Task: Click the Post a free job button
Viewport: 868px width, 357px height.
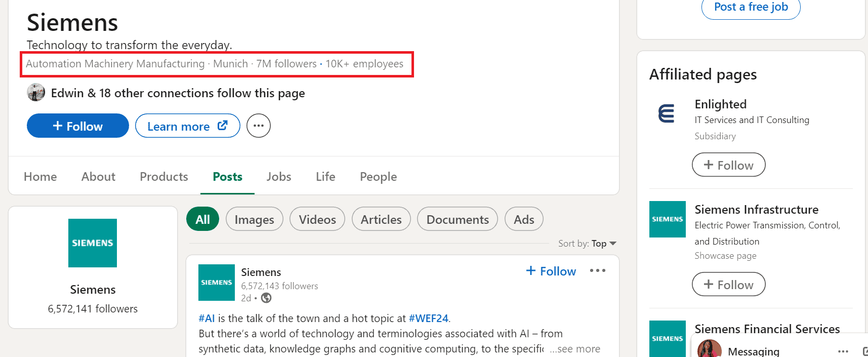Action: [751, 7]
